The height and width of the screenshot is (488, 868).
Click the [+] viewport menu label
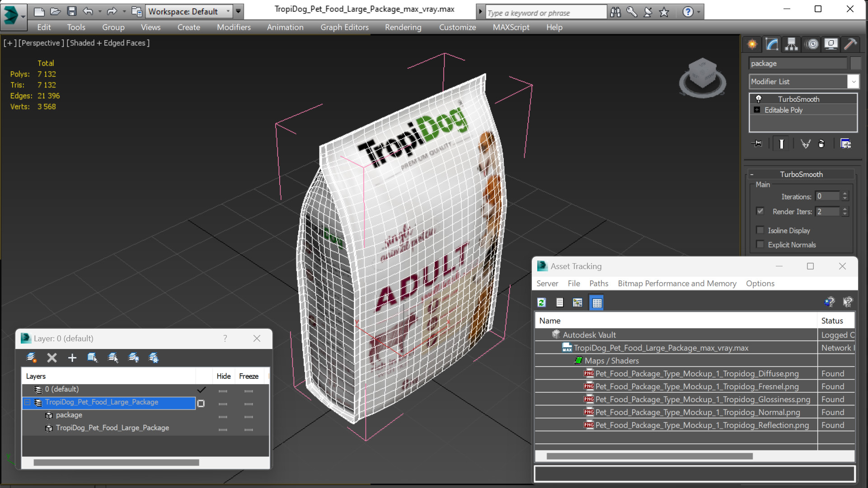pyautogui.click(x=10, y=43)
